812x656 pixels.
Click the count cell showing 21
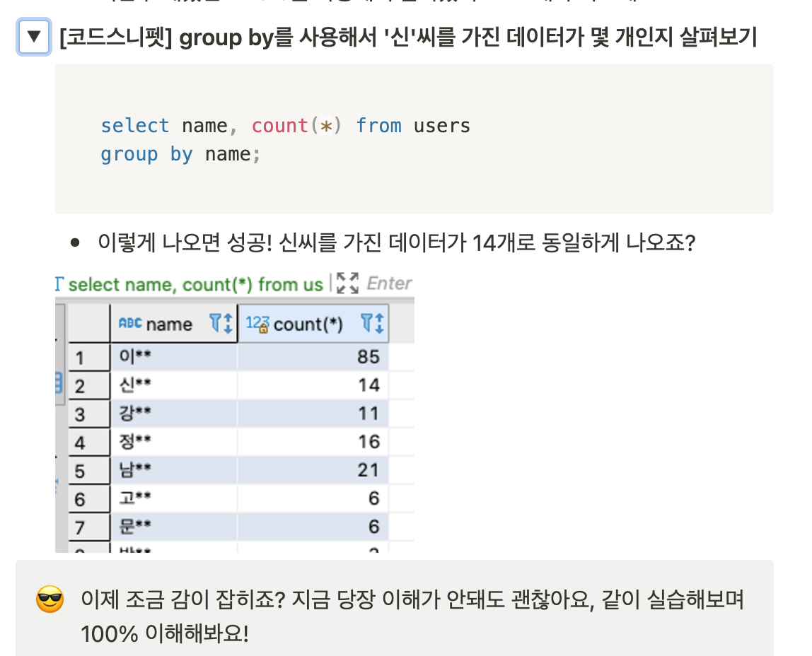tap(313, 470)
